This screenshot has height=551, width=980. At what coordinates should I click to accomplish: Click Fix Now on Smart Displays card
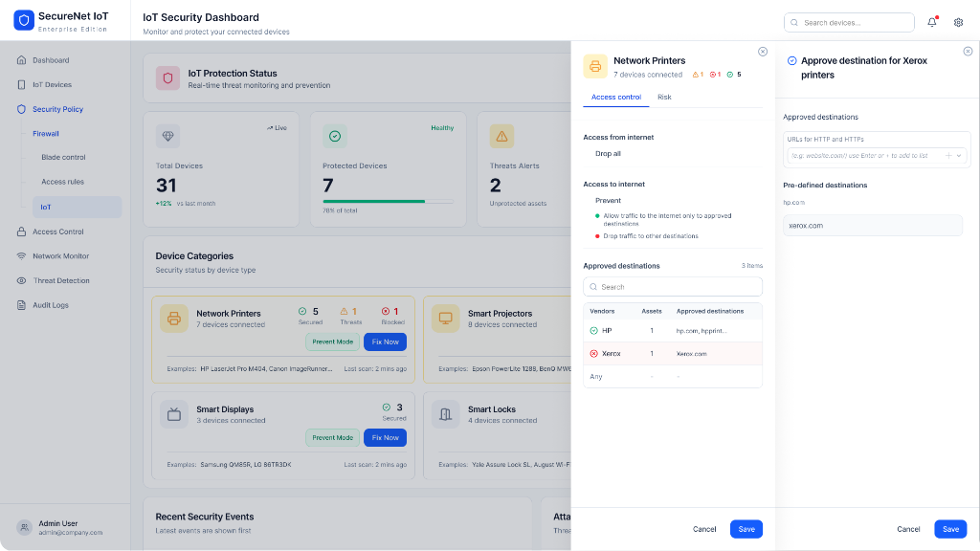pos(385,437)
